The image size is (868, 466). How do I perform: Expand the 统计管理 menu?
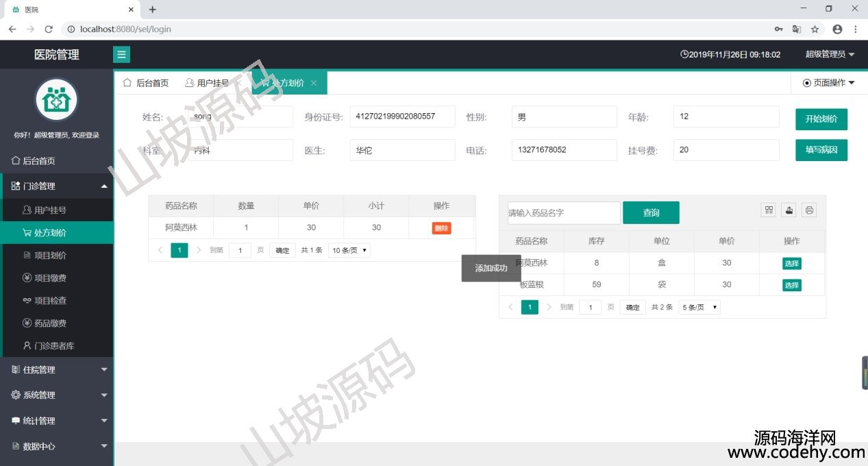(56, 421)
